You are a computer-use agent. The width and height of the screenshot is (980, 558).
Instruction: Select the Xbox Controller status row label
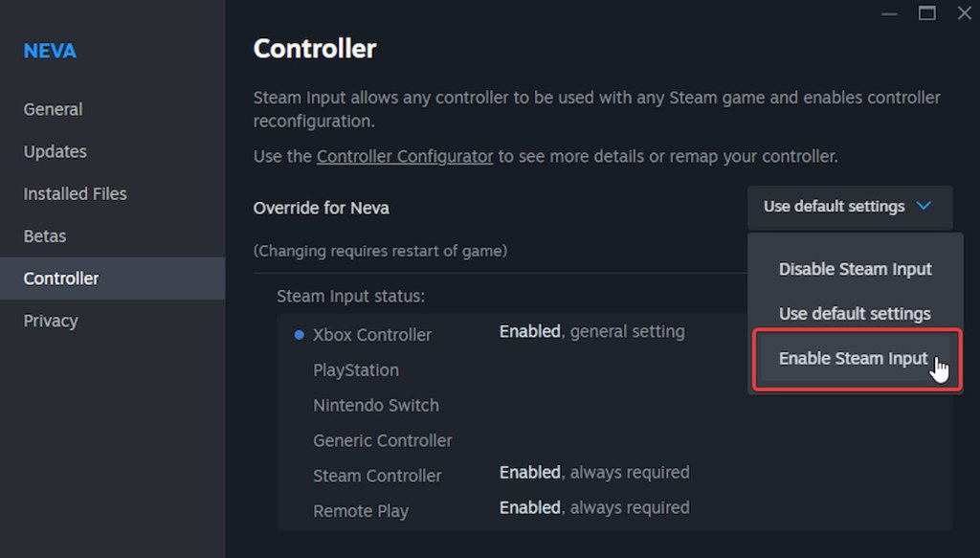coord(372,335)
